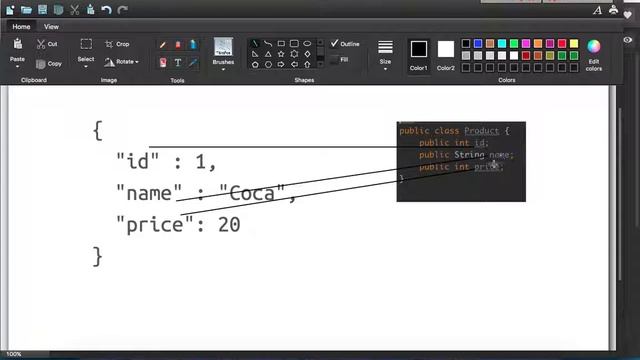640x360 pixels.
Task: Pick the dark red color in second row
Action: click(x=526, y=55)
